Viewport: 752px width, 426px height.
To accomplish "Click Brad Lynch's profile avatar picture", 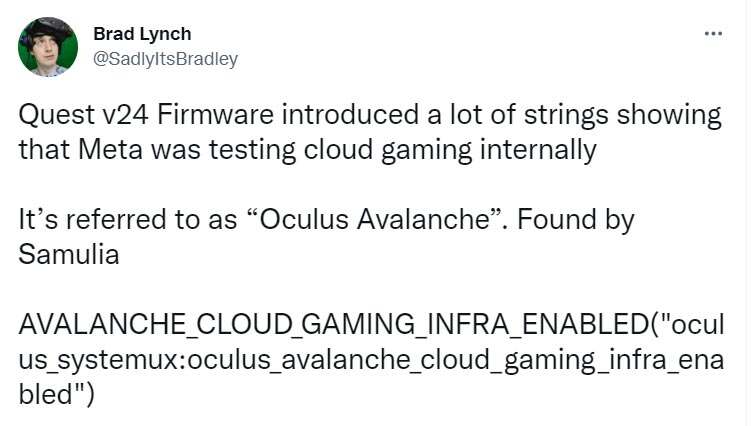I will click(48, 47).
